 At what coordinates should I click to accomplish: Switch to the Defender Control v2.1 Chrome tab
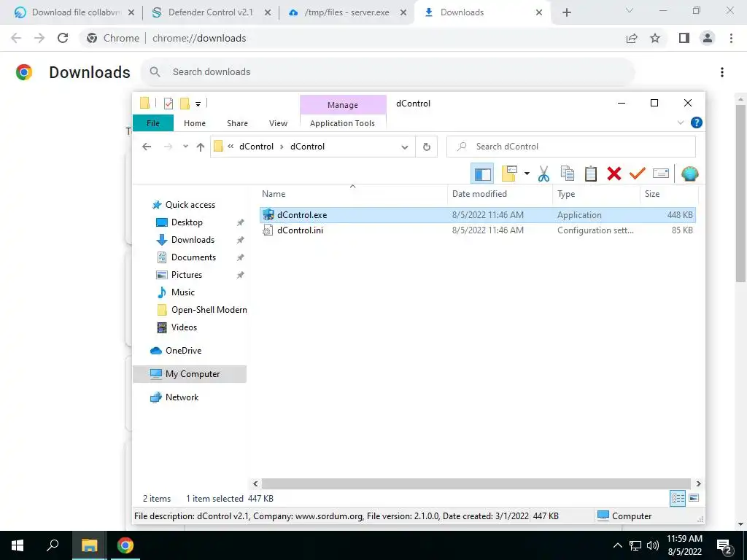[210, 12]
